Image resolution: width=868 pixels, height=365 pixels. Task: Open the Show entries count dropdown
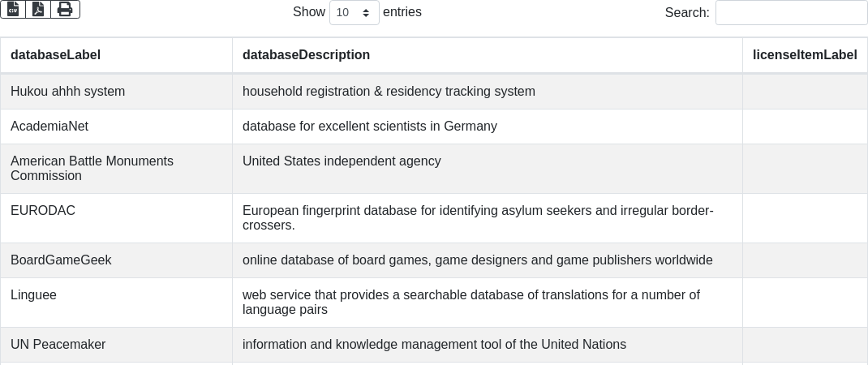coord(355,12)
